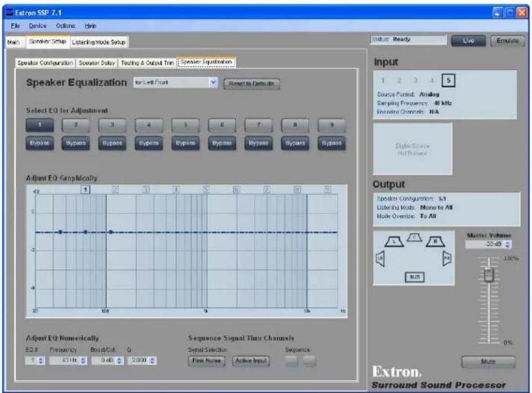The height and width of the screenshot is (393, 532).
Task: Click the Active Input signal button
Action: [251, 361]
